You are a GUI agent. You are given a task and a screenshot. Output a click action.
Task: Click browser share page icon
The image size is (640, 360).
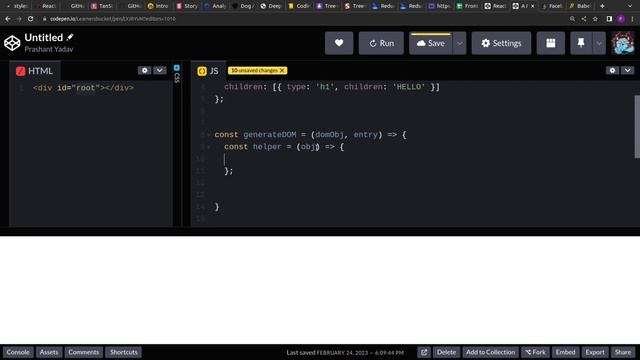pyautogui.click(x=584, y=19)
